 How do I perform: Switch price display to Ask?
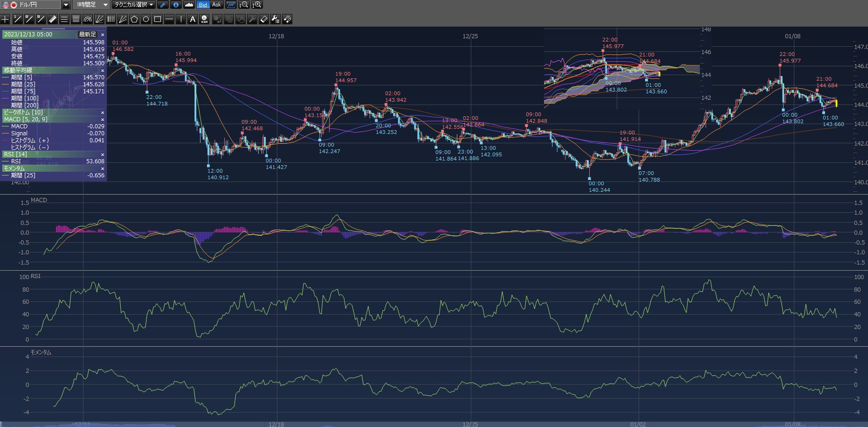click(x=216, y=5)
